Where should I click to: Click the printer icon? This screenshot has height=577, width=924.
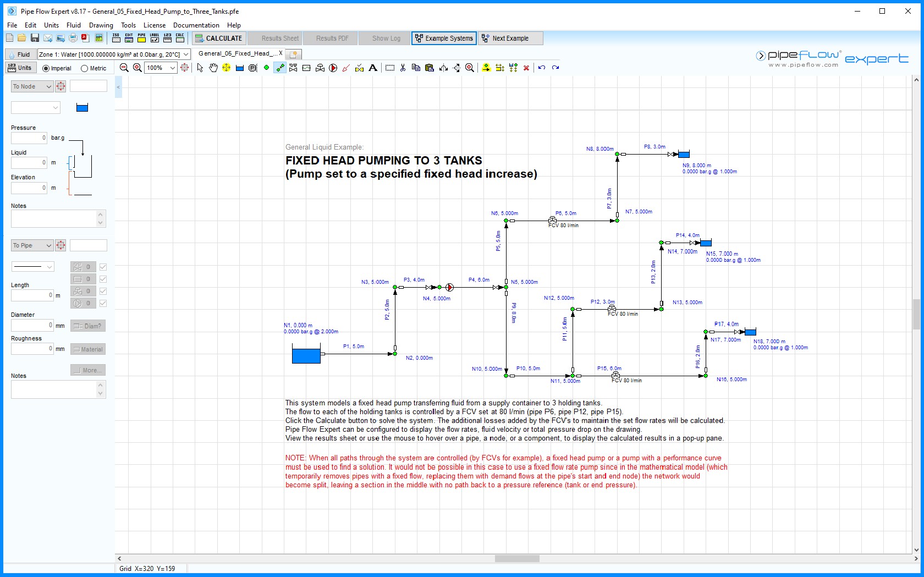point(73,38)
